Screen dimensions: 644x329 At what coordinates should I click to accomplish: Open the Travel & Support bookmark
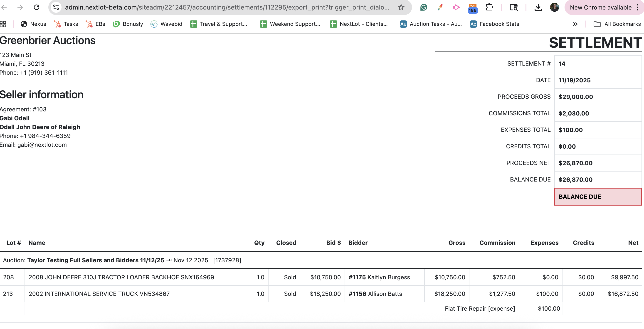219,24
